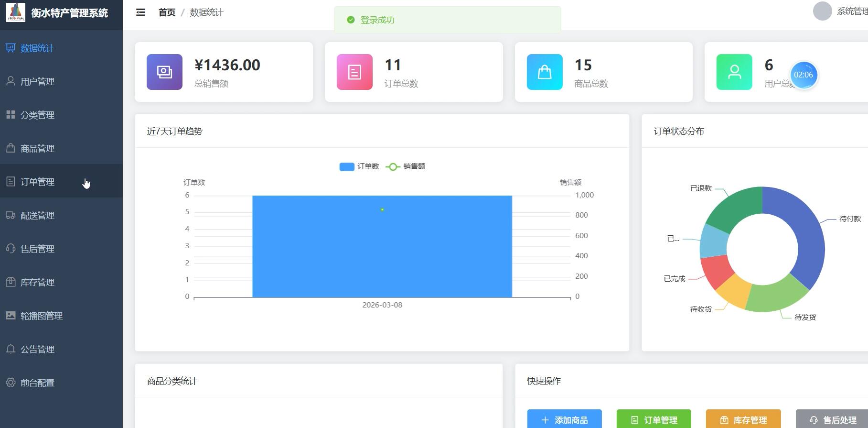Image resolution: width=868 pixels, height=428 pixels.
Task: Click the 待发货 donut chart label
Action: [x=805, y=318]
